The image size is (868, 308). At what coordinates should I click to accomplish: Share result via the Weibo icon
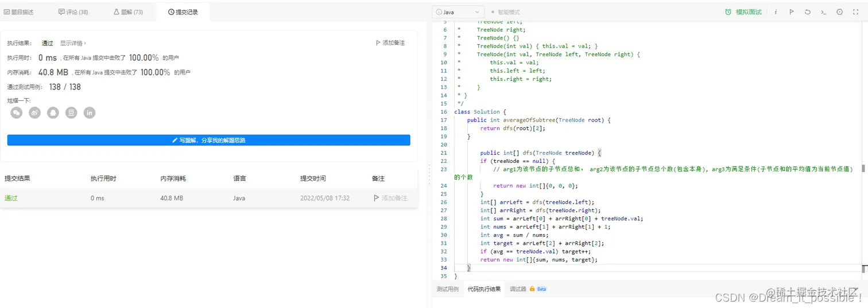click(35, 113)
